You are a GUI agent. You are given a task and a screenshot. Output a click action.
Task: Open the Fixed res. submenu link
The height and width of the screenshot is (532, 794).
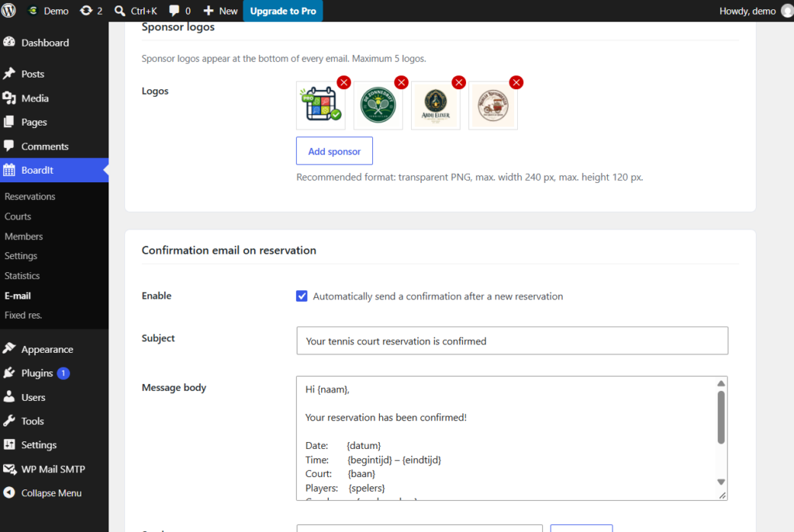coord(23,315)
